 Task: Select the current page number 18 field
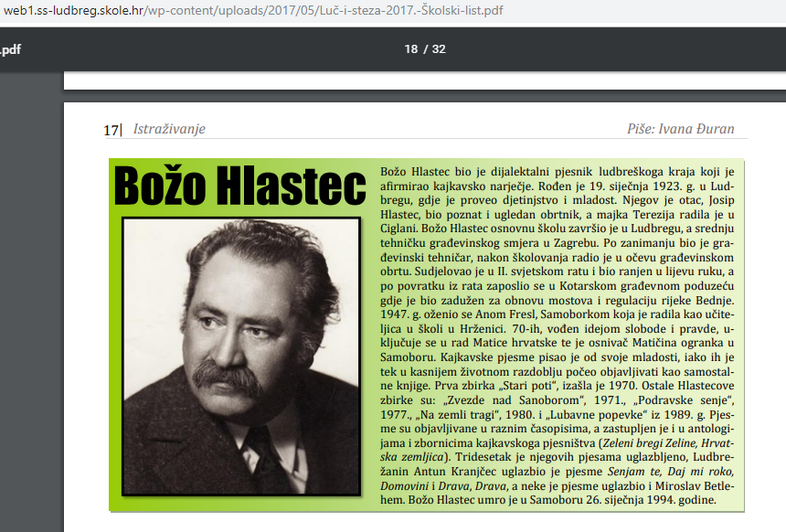(x=410, y=48)
